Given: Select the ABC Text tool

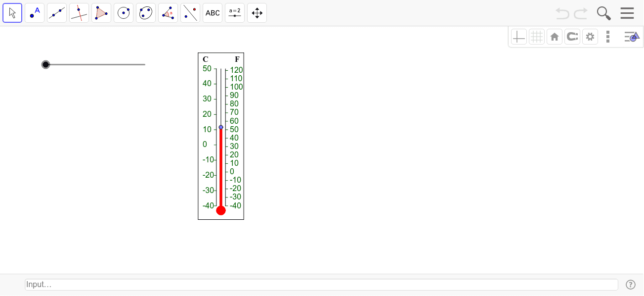Looking at the screenshot, I should point(213,13).
